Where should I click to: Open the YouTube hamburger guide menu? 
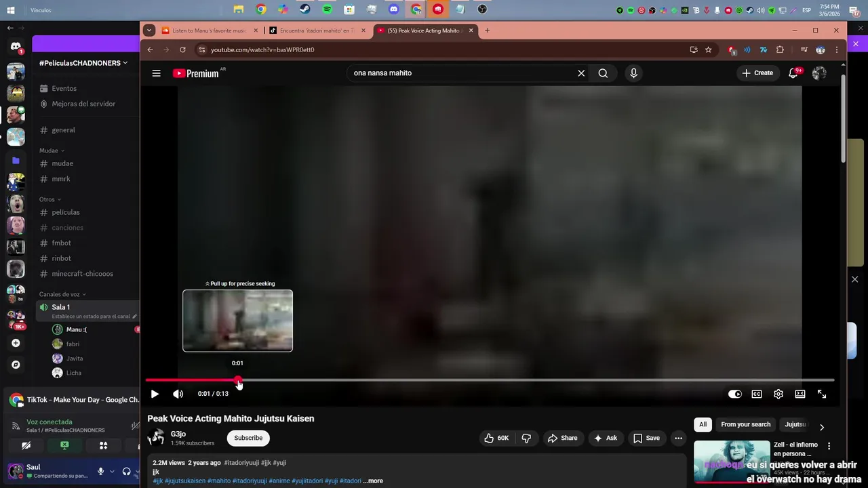point(157,73)
